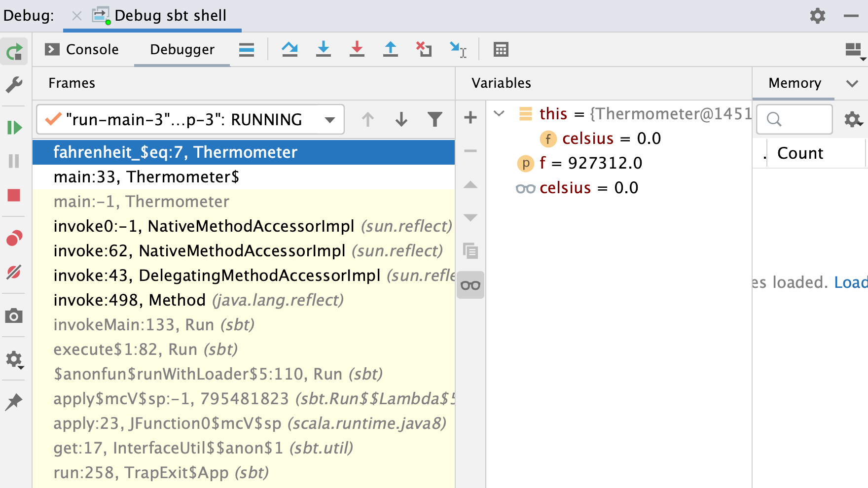
Task: Toggle watches view with glasses icon
Action: click(x=470, y=285)
